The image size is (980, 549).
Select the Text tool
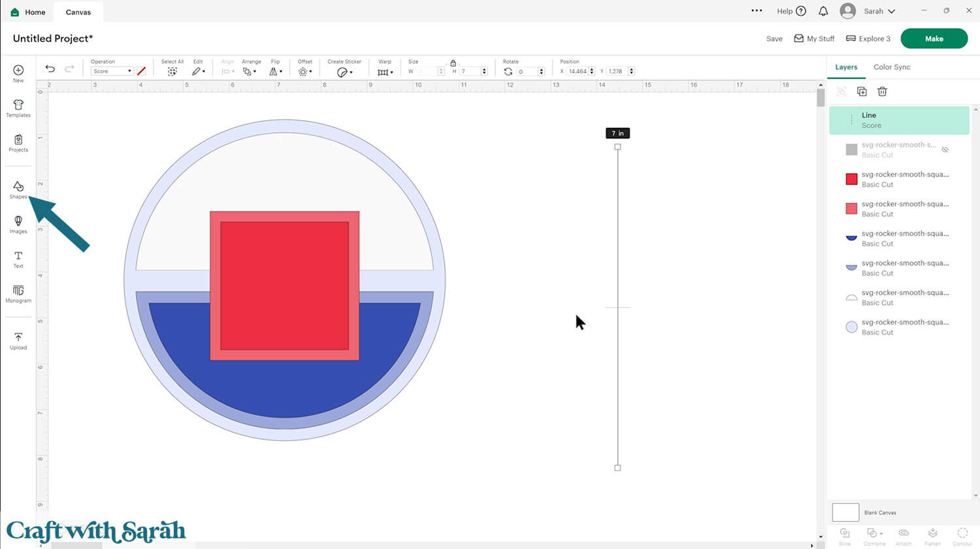(18, 259)
